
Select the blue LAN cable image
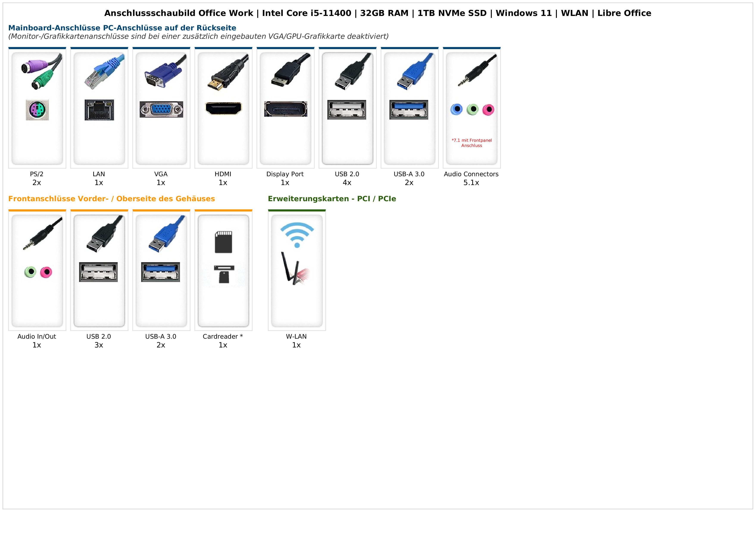click(104, 71)
